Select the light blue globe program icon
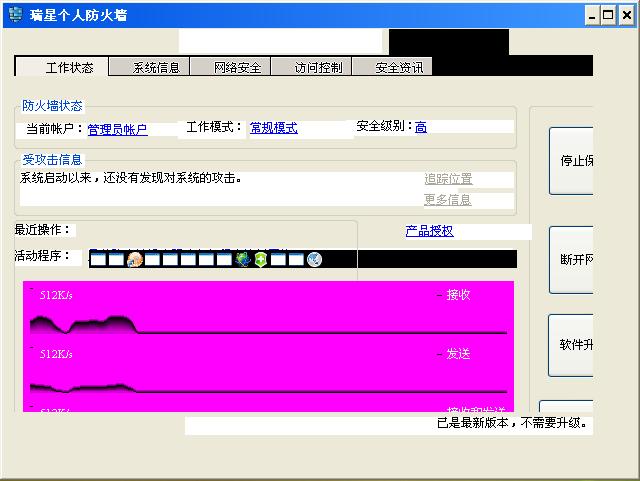Image resolution: width=640 pixels, height=481 pixels. [314, 259]
